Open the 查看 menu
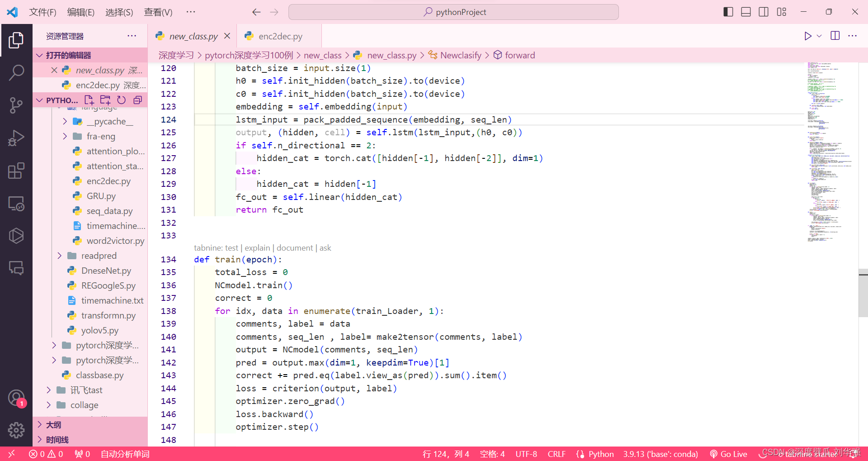This screenshot has height=461, width=868. [158, 12]
